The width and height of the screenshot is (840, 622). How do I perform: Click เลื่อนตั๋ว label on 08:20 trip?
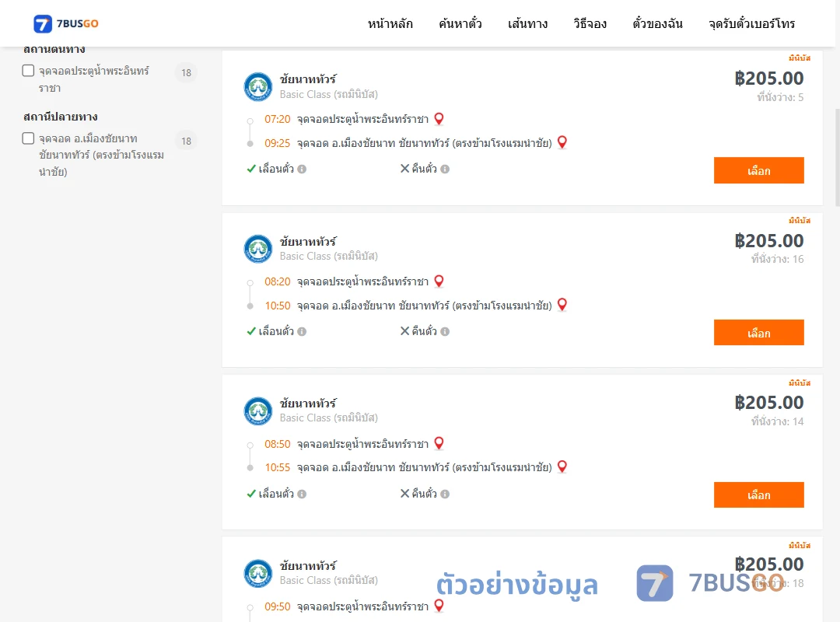coord(276,331)
